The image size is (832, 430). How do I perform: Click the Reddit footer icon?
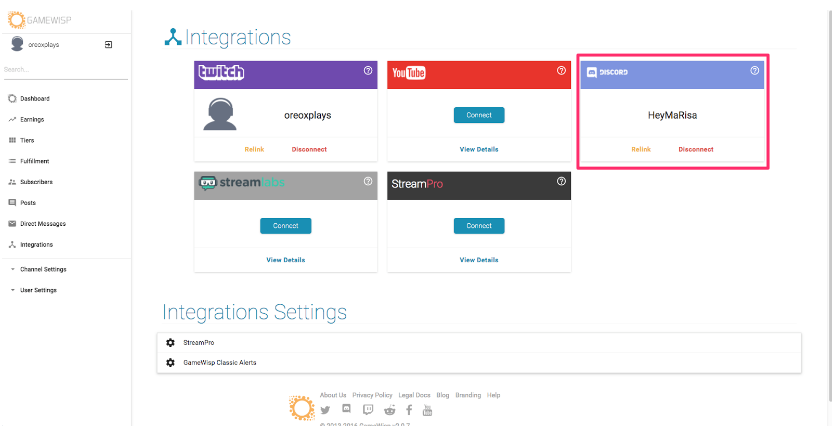coord(390,410)
